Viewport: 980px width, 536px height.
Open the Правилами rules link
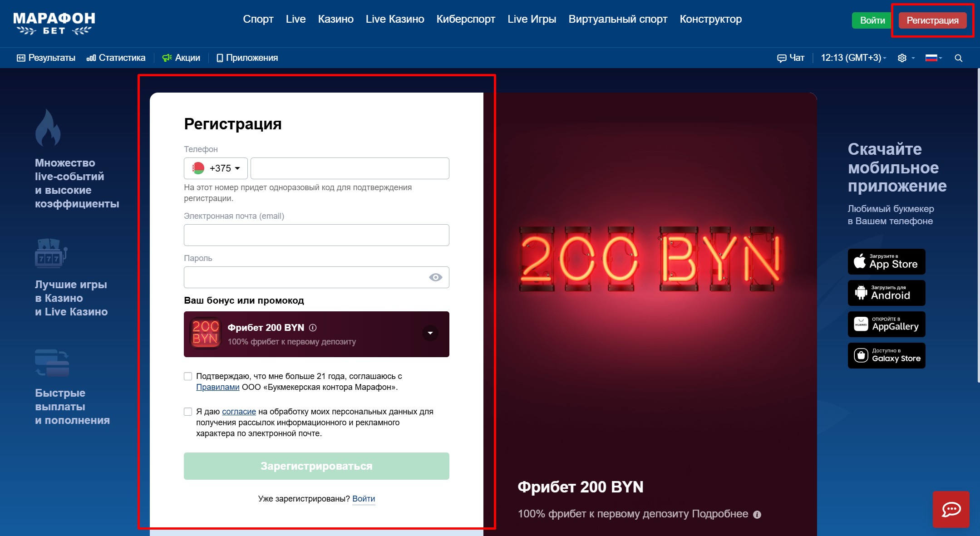coord(217,387)
